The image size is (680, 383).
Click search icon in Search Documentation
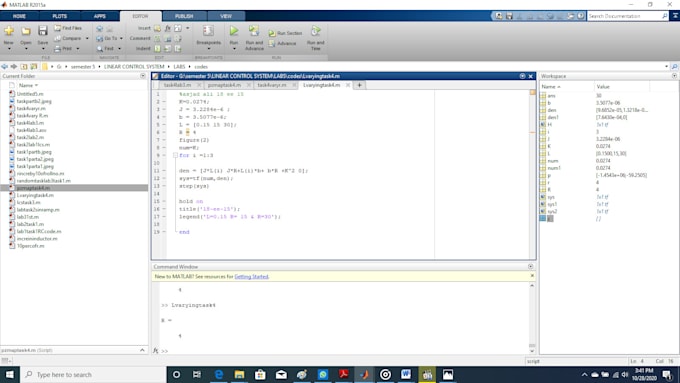coord(665,16)
